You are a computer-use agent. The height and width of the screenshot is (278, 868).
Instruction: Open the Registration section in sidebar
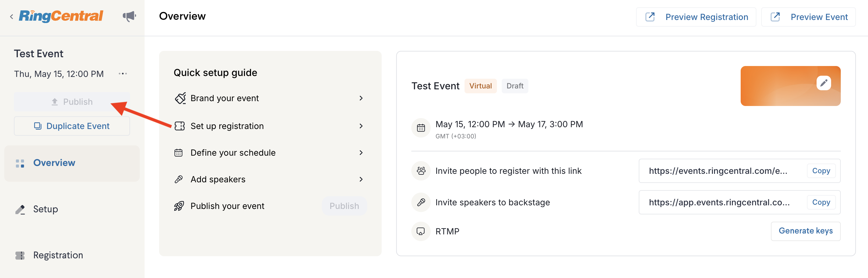tap(72, 255)
